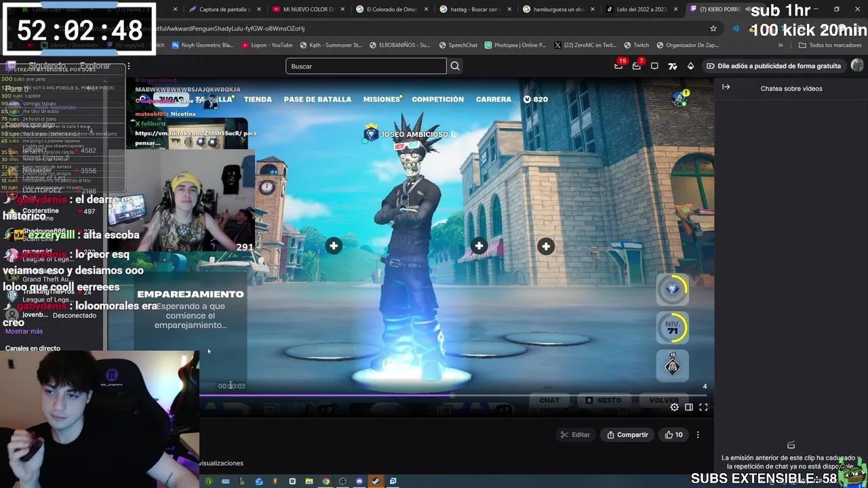
Task: Open the Kqth - Summoner St... bookmark
Action: click(330, 45)
